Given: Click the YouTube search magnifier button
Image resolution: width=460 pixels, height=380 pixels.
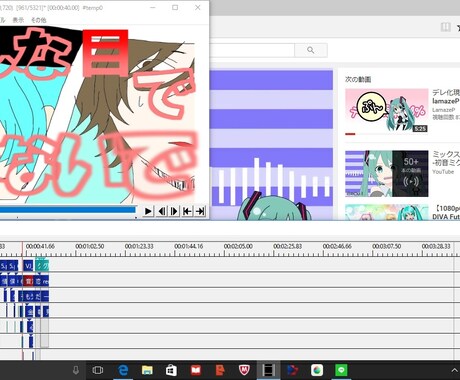Looking at the screenshot, I should pos(311,50).
